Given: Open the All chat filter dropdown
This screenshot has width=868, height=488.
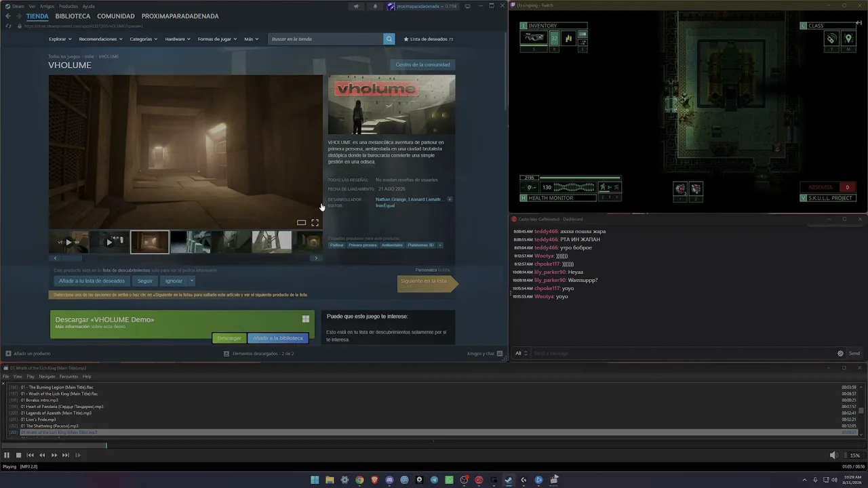Looking at the screenshot, I should tap(521, 353).
